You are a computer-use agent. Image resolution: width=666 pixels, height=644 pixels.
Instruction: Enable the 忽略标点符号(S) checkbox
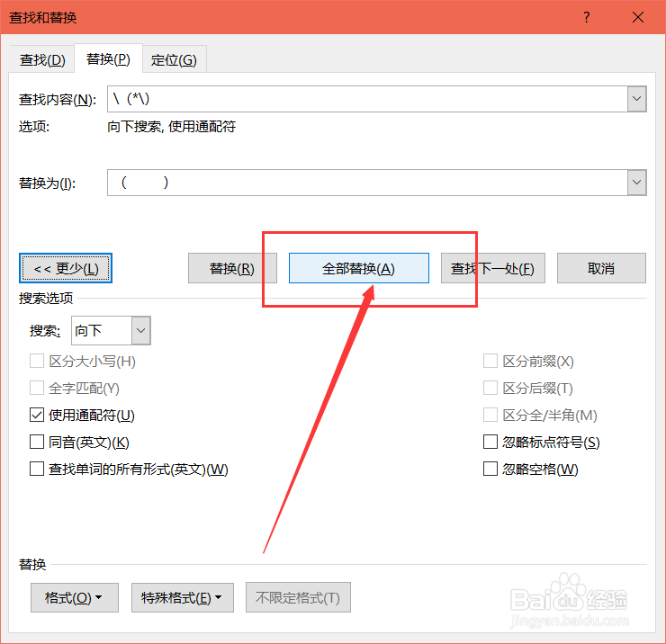[x=490, y=442]
